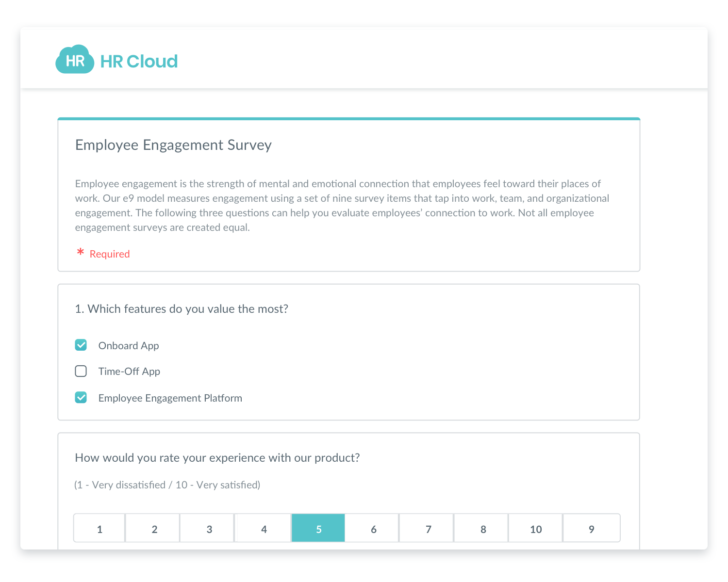Click the HR cloud logo icon

click(x=75, y=60)
